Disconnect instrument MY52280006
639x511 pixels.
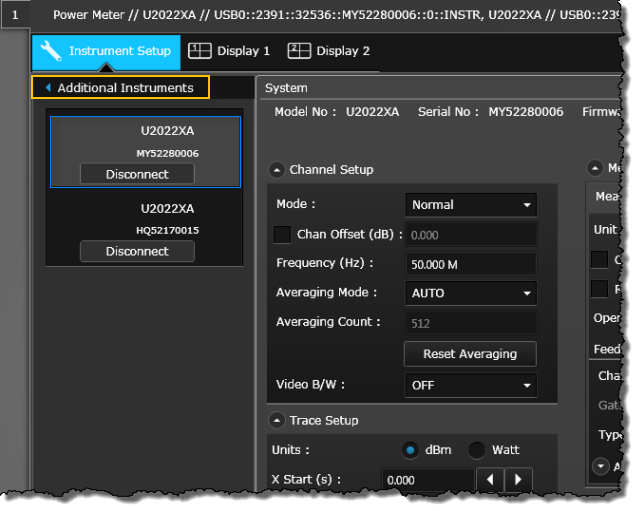137,174
